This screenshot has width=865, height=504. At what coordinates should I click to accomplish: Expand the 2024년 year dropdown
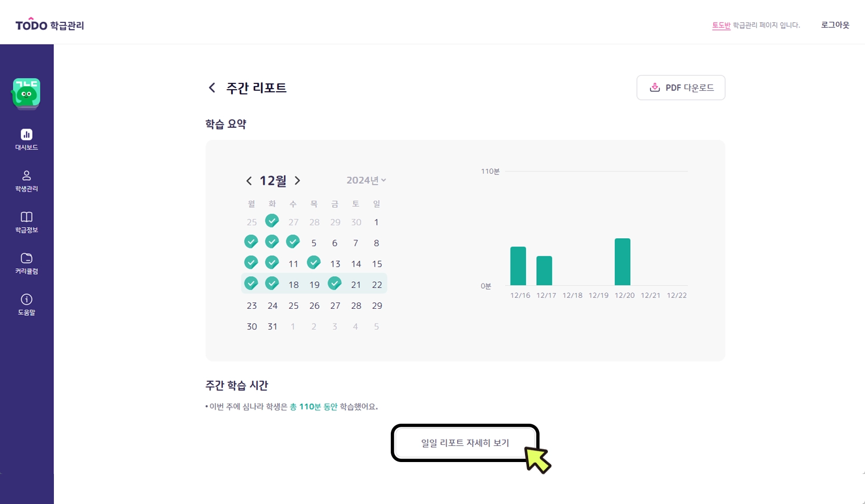click(x=366, y=180)
